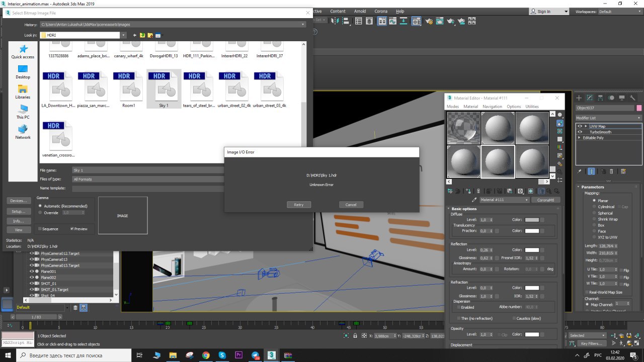Open the Modifier List dropdown

(609, 118)
